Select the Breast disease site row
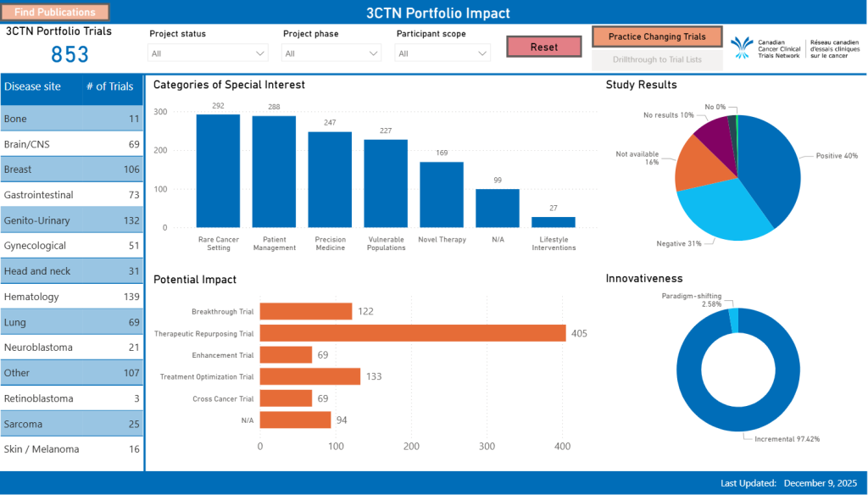868x495 pixels. (72, 170)
